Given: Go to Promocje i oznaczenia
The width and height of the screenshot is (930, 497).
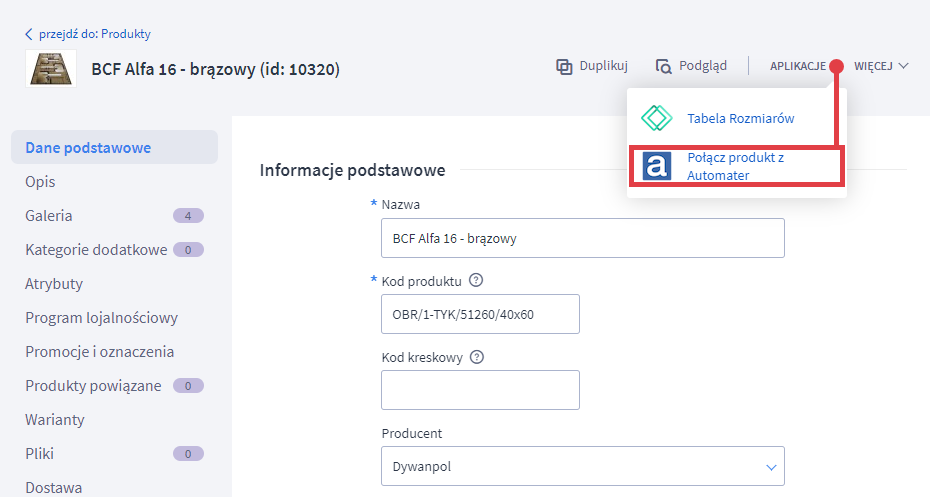Looking at the screenshot, I should pos(100,352).
